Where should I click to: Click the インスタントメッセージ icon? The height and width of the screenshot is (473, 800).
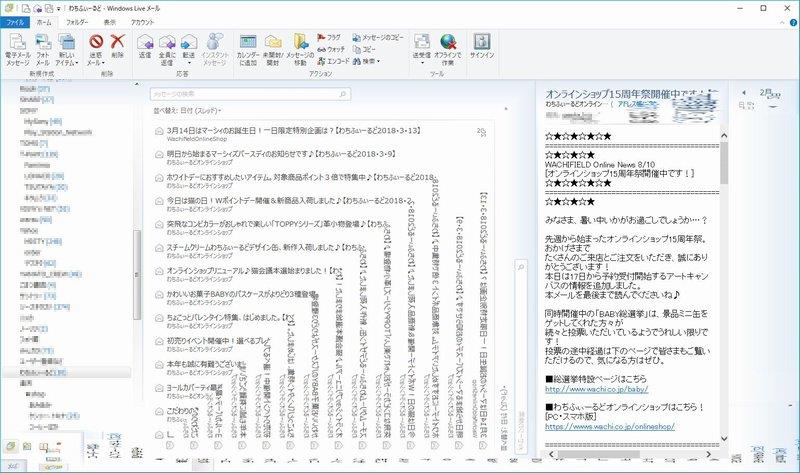point(215,49)
